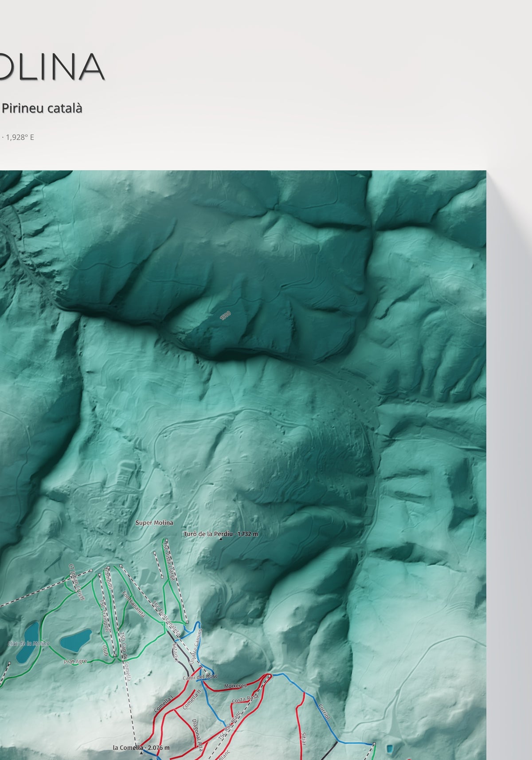This screenshot has height=760, width=532.
Task: Click the 'Prat Agre' piste label
Action: click(75, 661)
